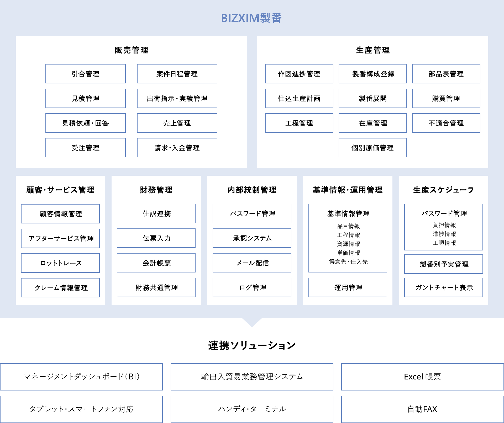Select 工順情報 text
Screen dimensions: 504x423
tap(444, 243)
